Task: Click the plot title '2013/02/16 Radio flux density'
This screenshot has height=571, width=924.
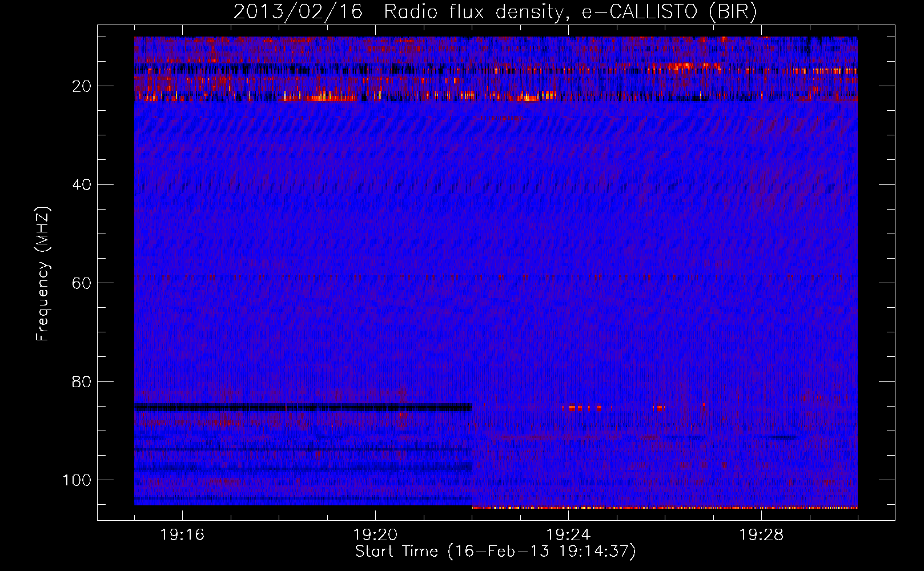Action: pos(398,11)
